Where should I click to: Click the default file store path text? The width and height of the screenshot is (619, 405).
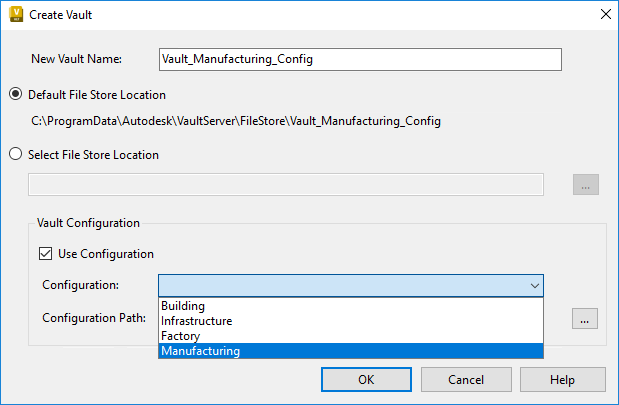236,122
